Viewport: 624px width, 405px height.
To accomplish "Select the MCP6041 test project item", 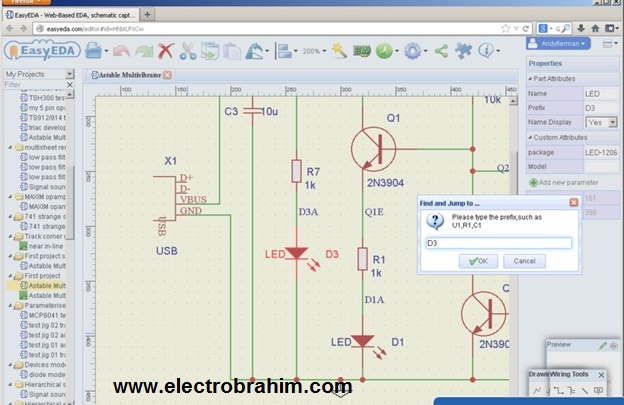I will coord(43,315).
